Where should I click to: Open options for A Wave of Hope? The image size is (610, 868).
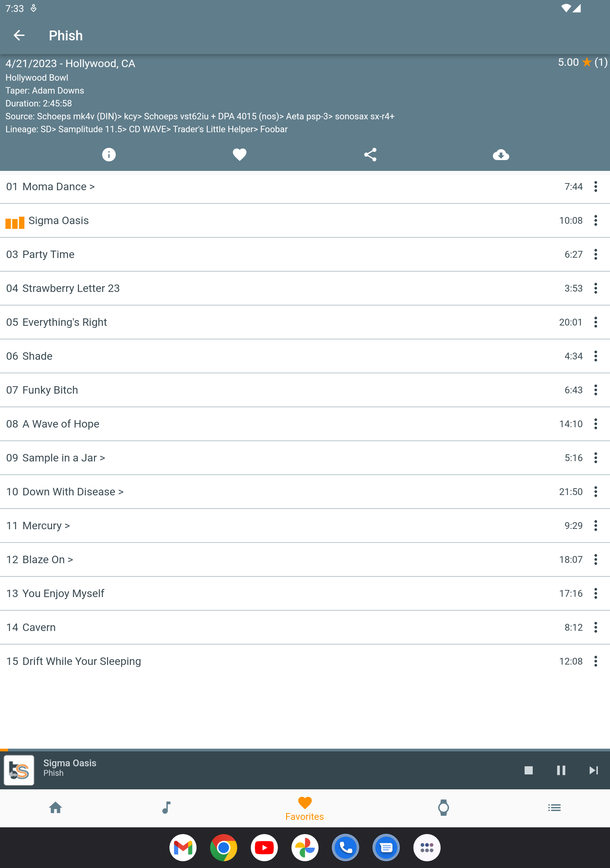pos(595,424)
